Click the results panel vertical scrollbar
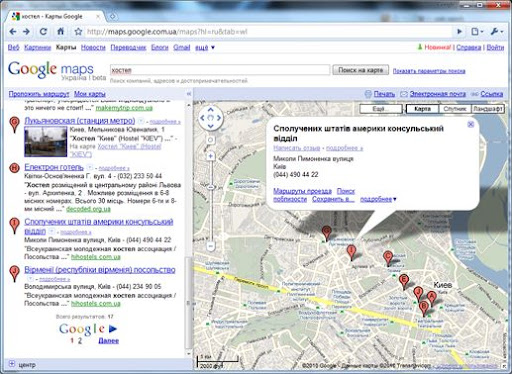Screen dimensions: 512x374 [188, 302]
